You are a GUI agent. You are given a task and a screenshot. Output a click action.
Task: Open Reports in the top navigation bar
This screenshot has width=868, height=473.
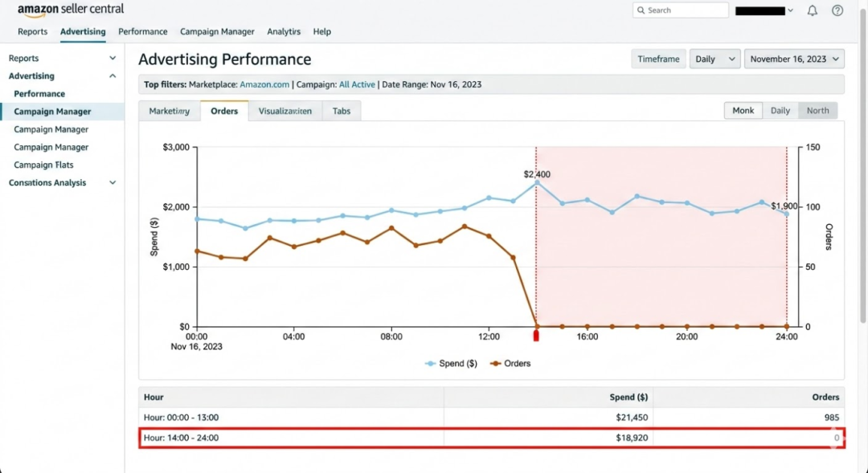point(33,31)
